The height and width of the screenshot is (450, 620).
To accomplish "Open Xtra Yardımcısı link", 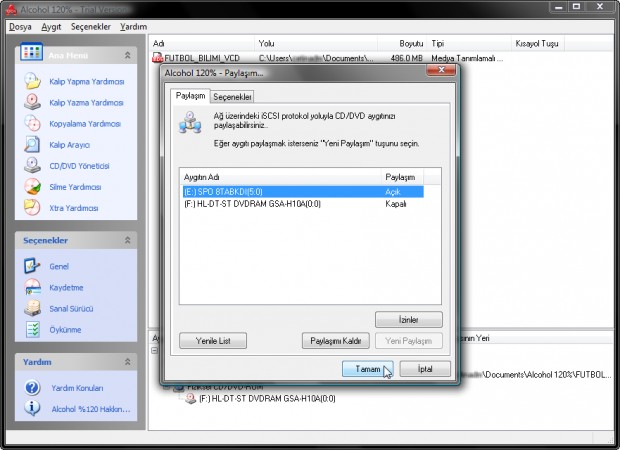I will [74, 208].
